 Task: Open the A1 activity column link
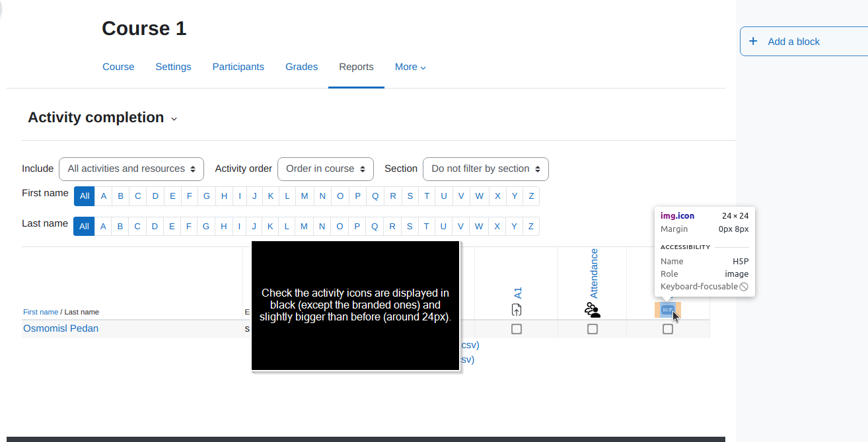(x=518, y=293)
